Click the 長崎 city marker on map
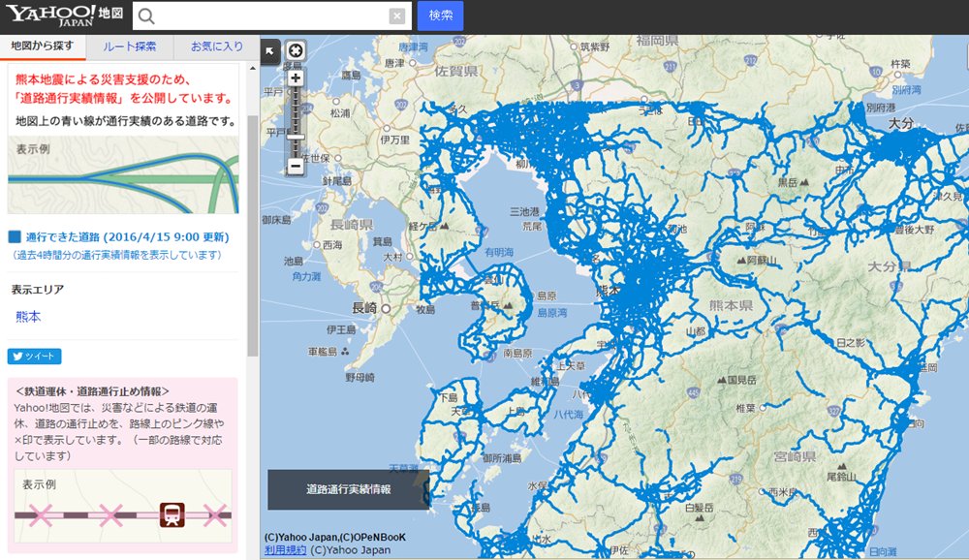Image resolution: width=969 pixels, height=560 pixels. point(387,308)
